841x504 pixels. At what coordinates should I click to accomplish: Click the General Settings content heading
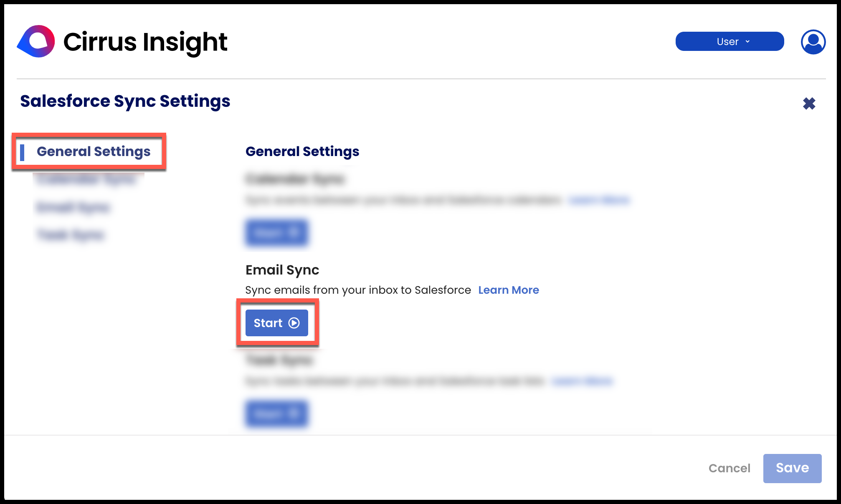(302, 151)
